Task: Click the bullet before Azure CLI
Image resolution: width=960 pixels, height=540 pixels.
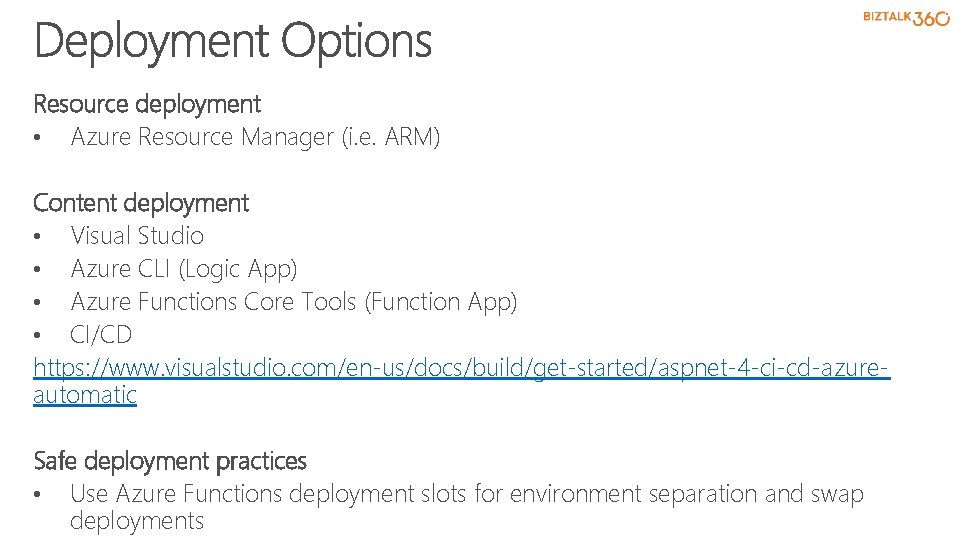Action: point(37,270)
